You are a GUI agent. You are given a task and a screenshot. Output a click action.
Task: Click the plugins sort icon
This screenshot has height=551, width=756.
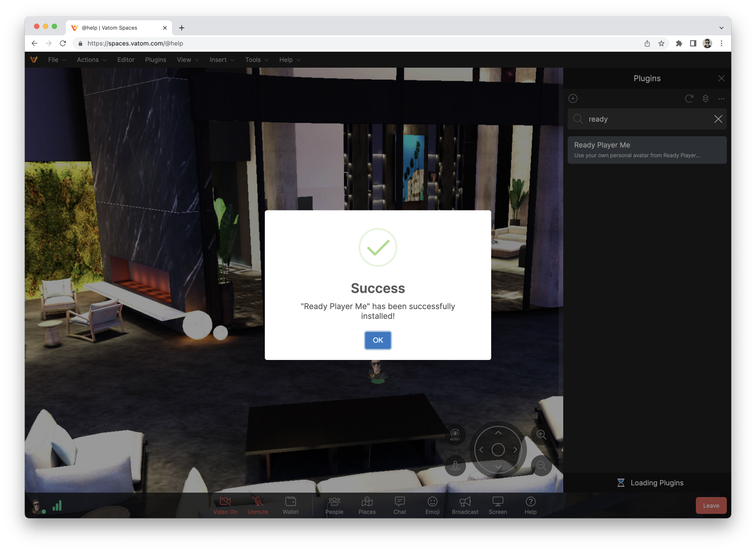pos(706,99)
